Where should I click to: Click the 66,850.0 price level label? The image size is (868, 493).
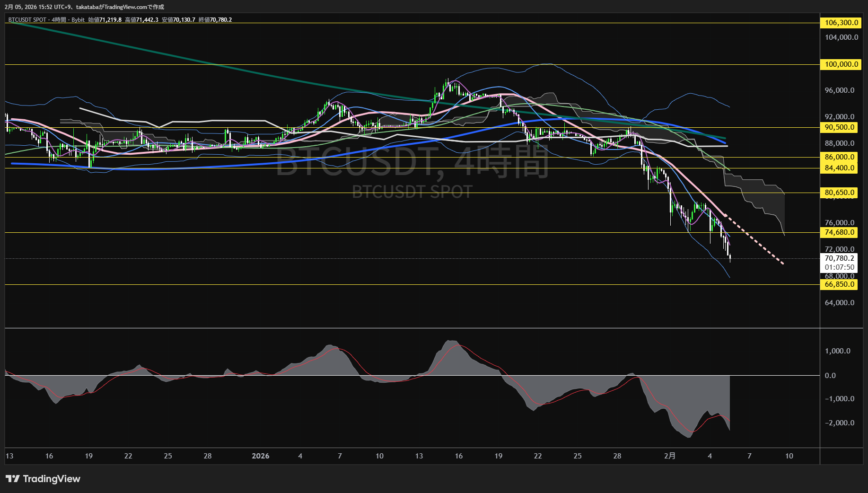click(x=839, y=284)
